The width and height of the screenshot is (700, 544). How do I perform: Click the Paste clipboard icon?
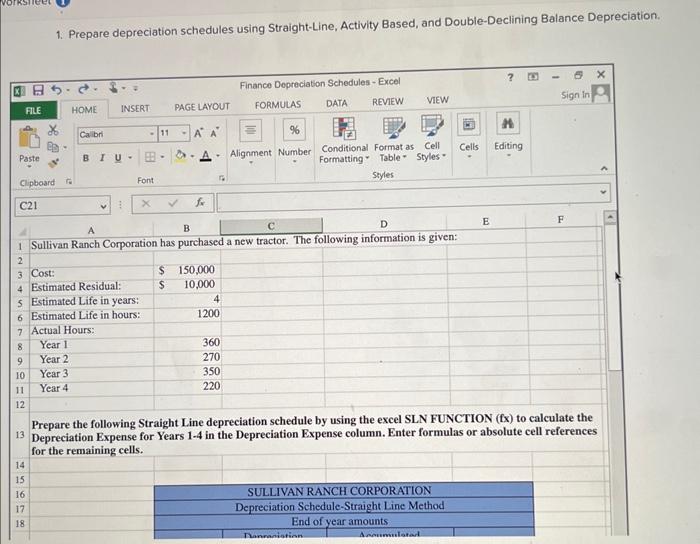click(x=29, y=137)
